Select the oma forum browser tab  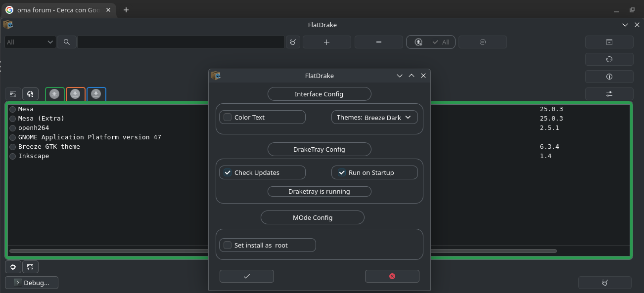click(x=58, y=10)
